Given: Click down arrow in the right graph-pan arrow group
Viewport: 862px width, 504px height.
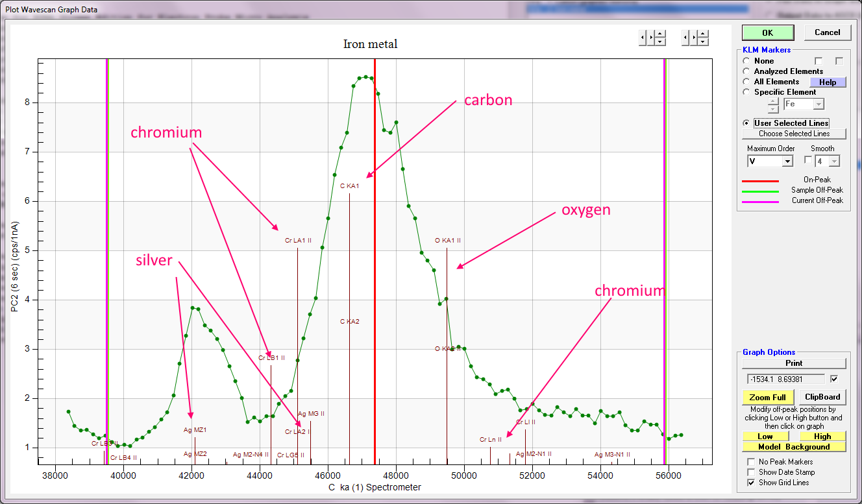Looking at the screenshot, I should (x=702, y=42).
